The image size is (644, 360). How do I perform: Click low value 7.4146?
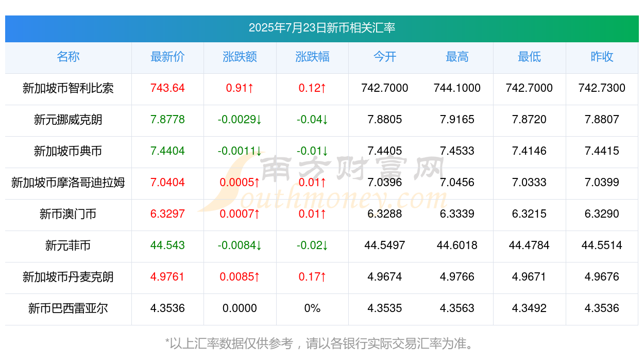(x=530, y=151)
